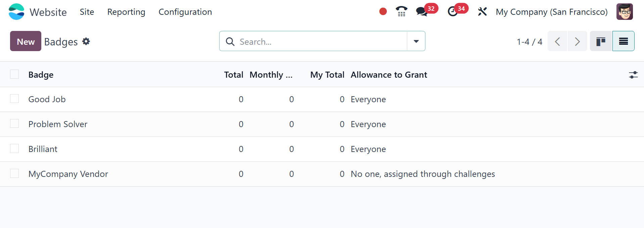Go to the next page arrow
644x228 pixels.
577,41
